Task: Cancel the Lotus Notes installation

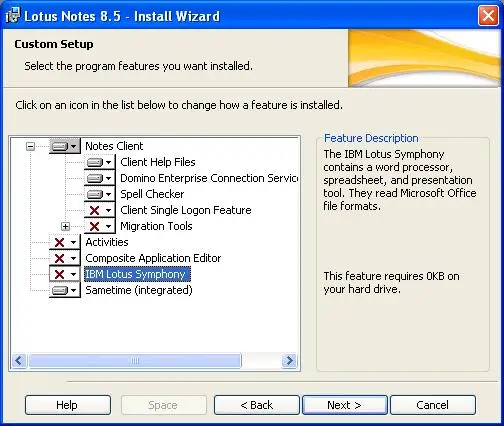Action: pos(433,405)
